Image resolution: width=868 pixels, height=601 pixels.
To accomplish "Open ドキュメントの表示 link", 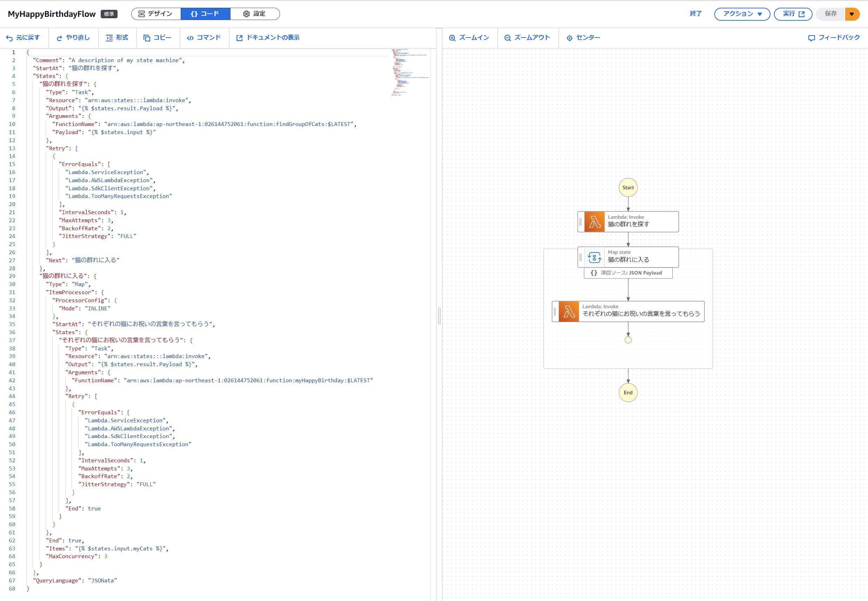I will (x=268, y=38).
